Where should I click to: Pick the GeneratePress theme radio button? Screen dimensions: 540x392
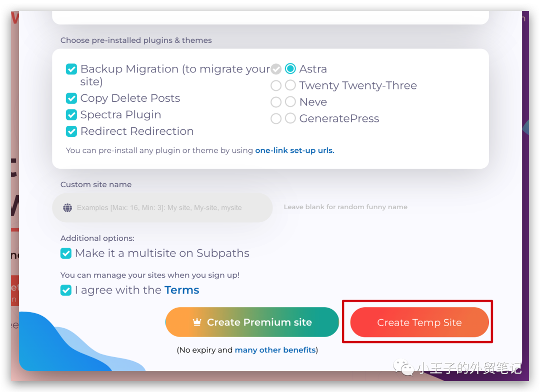(290, 118)
